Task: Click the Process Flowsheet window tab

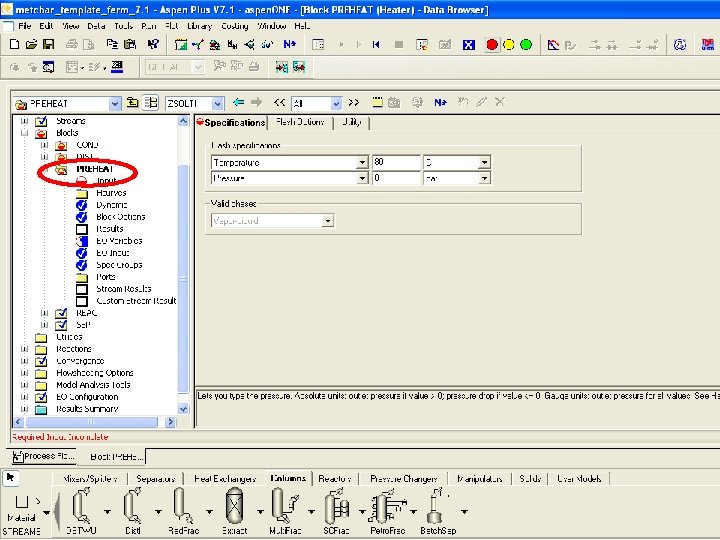Action: 40,456
